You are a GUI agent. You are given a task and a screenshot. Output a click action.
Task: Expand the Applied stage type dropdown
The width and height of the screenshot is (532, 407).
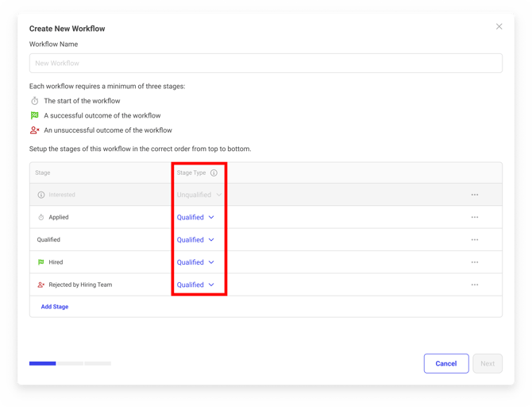point(195,217)
